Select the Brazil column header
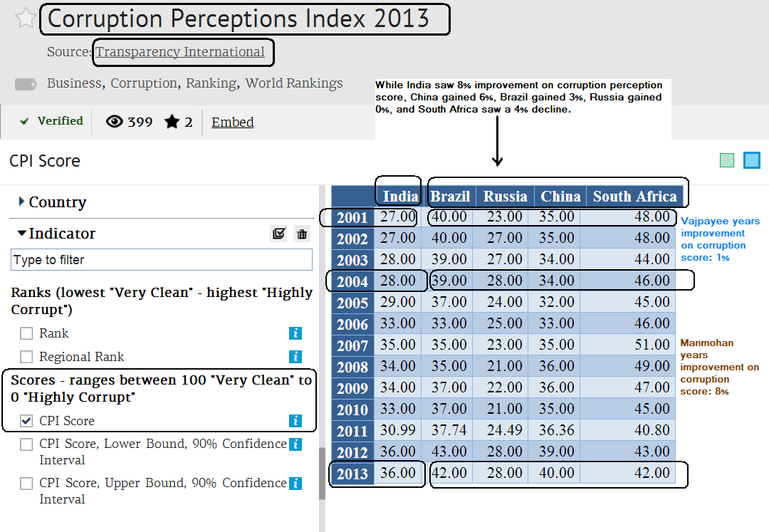This screenshot has width=769, height=532. tap(450, 196)
